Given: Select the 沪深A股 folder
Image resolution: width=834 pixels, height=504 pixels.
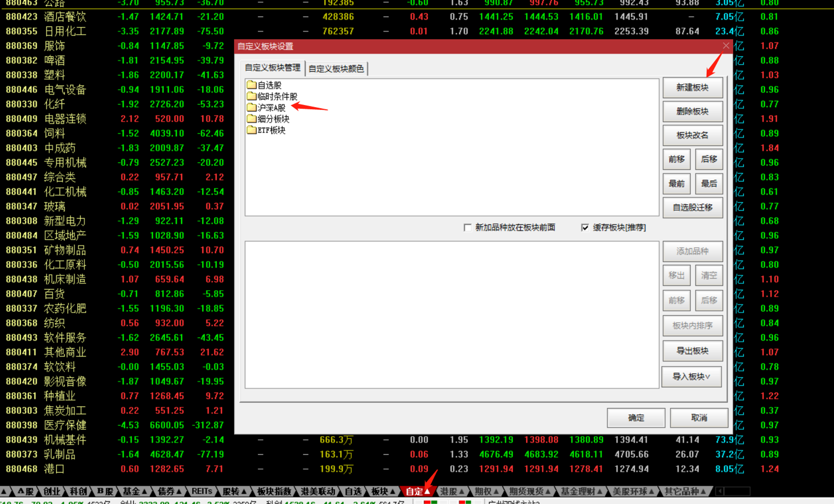Looking at the screenshot, I should [x=266, y=108].
